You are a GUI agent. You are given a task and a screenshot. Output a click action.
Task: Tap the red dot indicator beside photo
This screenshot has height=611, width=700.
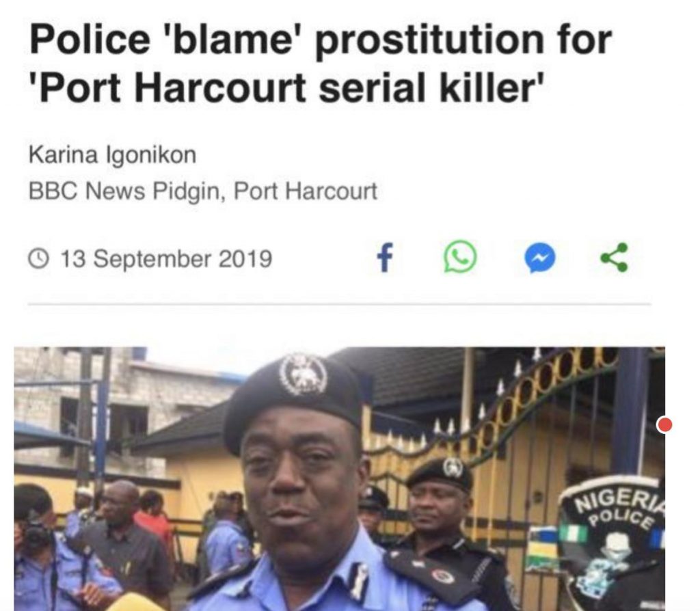(x=664, y=424)
